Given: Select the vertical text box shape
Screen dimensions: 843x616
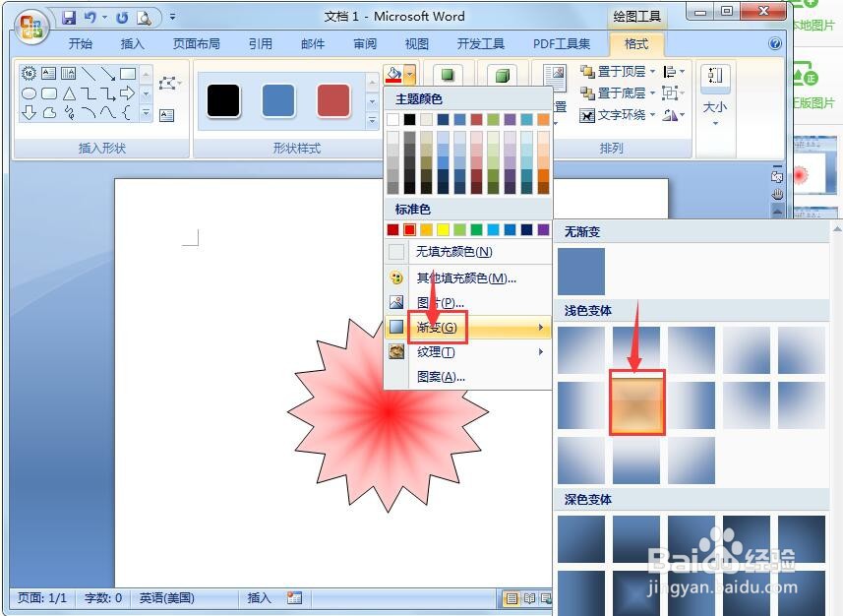Looking at the screenshot, I should [x=68, y=73].
